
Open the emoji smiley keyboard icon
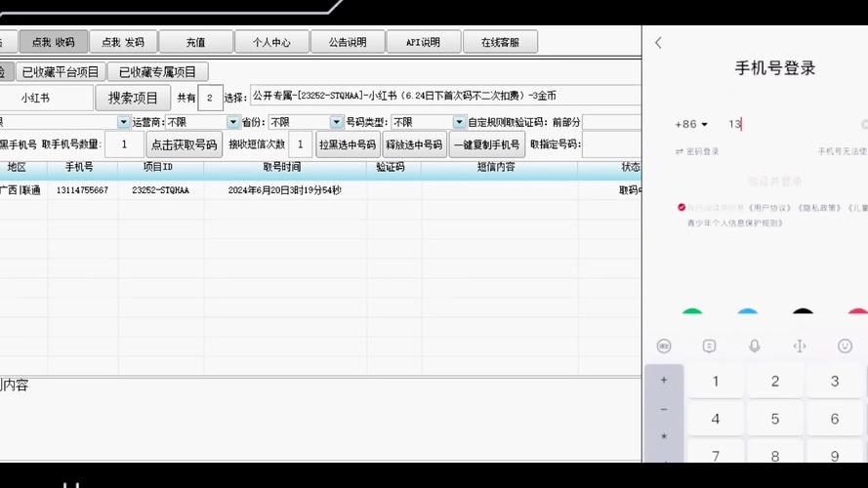[x=845, y=346]
